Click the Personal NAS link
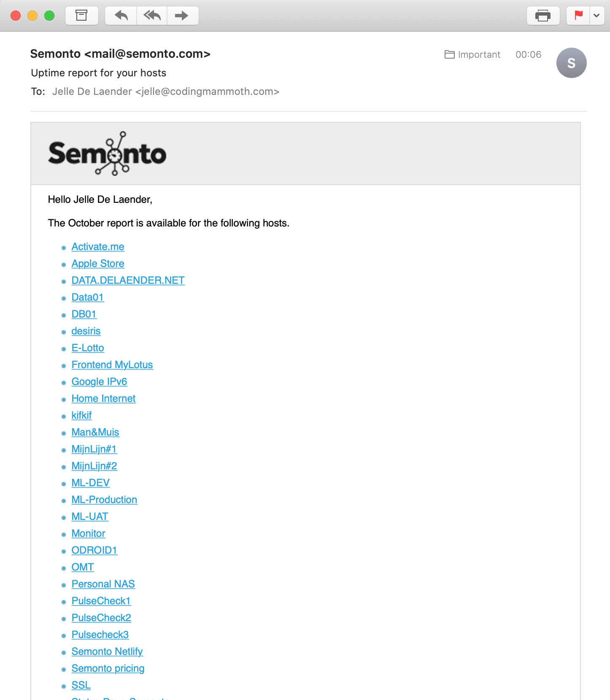Viewport: 610px width, 700px height. point(103,584)
